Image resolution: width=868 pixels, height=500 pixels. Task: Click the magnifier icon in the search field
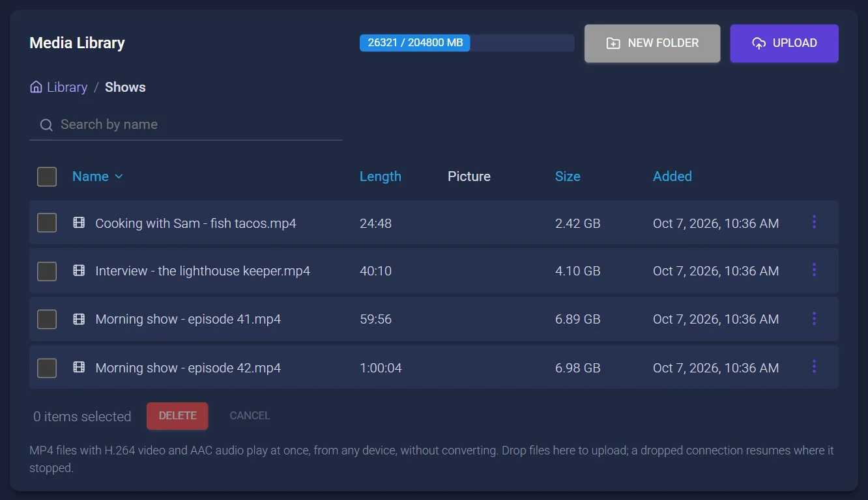coord(46,125)
